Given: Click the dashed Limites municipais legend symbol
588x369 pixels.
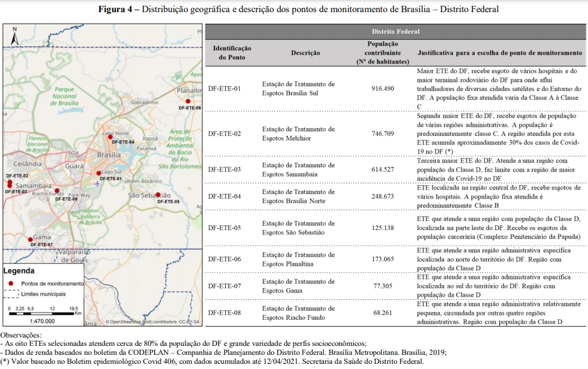Looking at the screenshot, I should coord(11,294).
